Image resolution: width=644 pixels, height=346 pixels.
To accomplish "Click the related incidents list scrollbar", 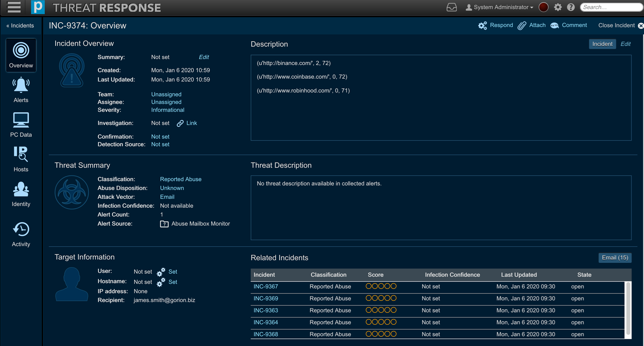I will 628,308.
